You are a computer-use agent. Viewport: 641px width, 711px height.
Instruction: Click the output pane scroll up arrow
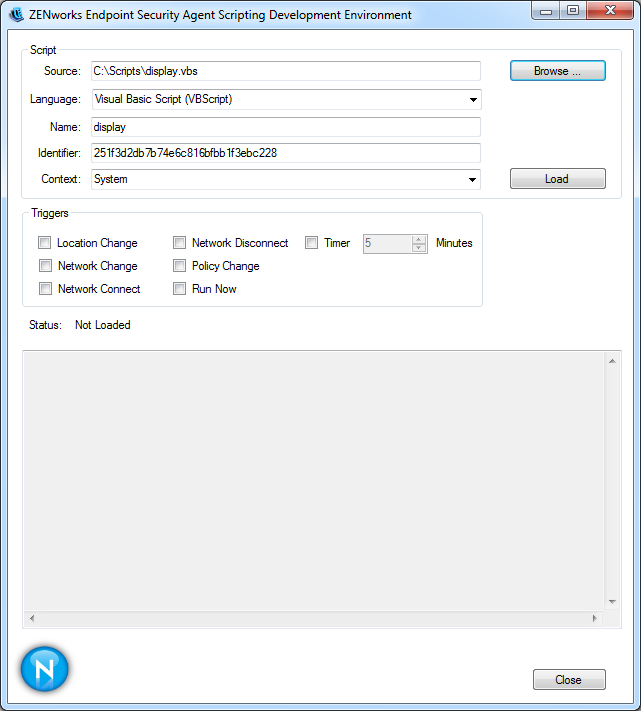[612, 361]
